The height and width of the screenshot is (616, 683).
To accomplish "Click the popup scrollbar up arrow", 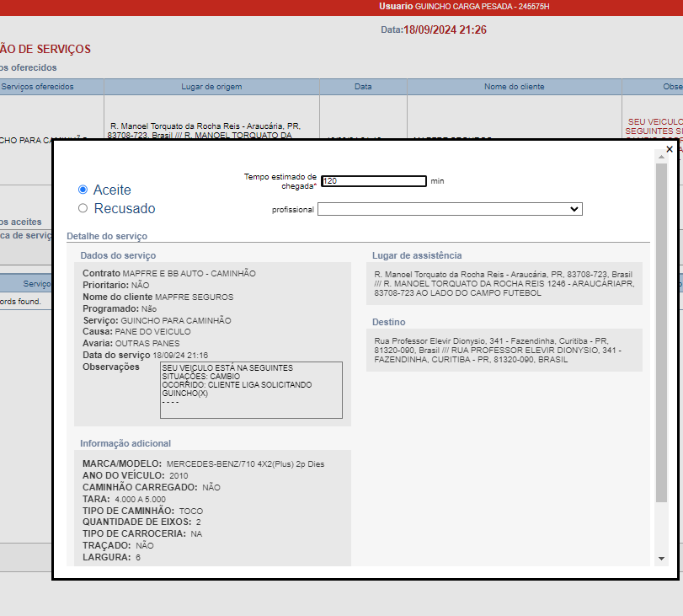I will click(x=661, y=158).
